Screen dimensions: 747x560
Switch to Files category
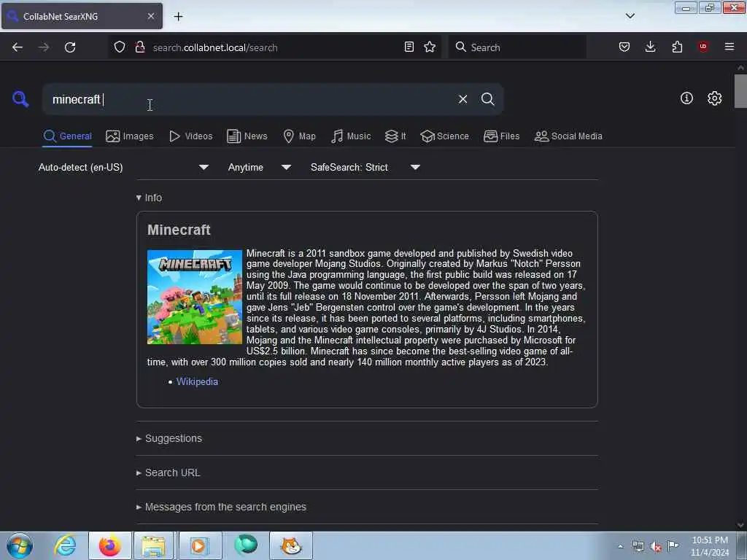[501, 136]
